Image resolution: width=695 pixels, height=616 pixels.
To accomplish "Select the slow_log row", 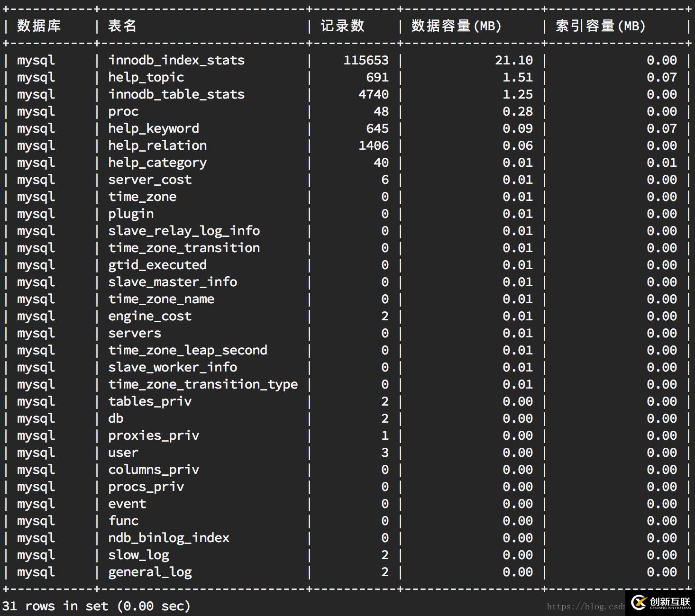I will point(138,555).
